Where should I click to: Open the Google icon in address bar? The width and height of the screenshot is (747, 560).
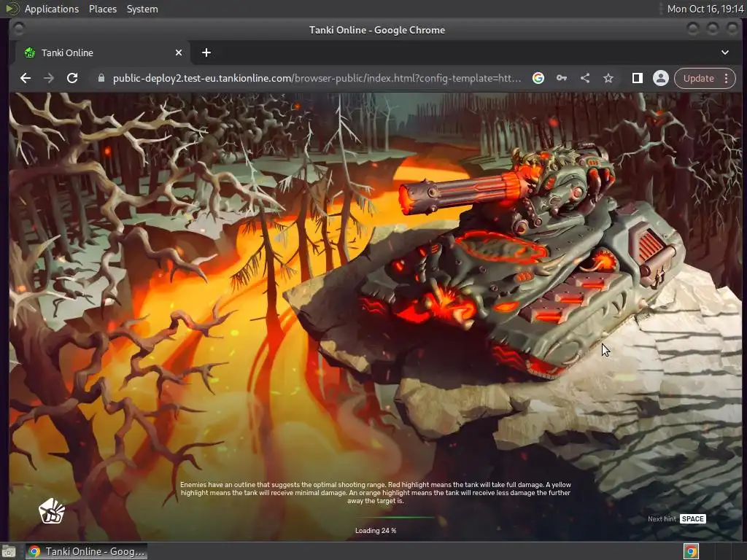coord(538,78)
